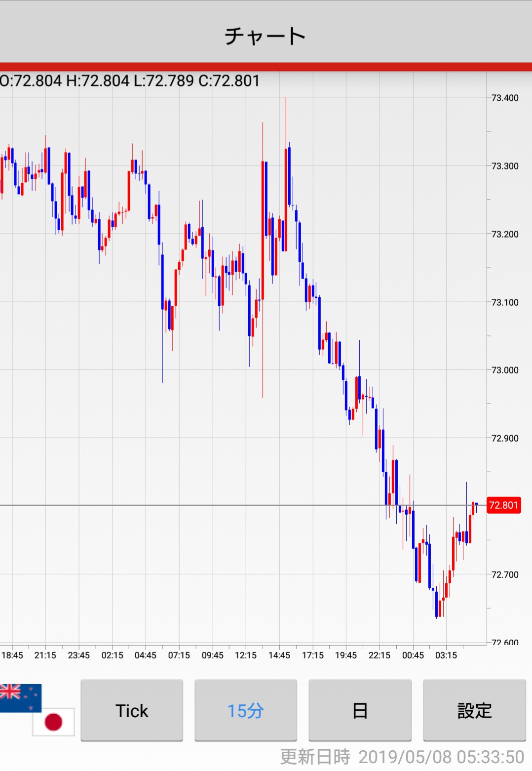Select the 15分 timeframe button
This screenshot has width=532, height=771.
pos(245,711)
